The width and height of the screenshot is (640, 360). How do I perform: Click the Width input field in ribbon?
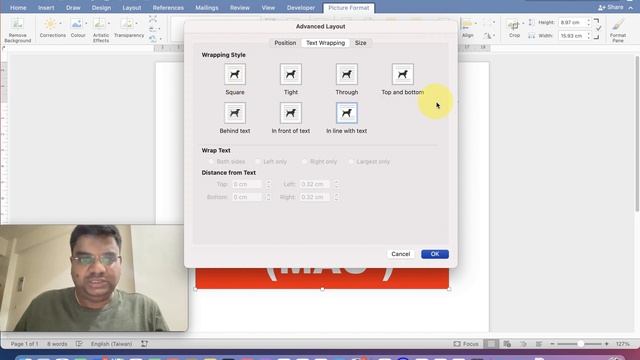[571, 36]
